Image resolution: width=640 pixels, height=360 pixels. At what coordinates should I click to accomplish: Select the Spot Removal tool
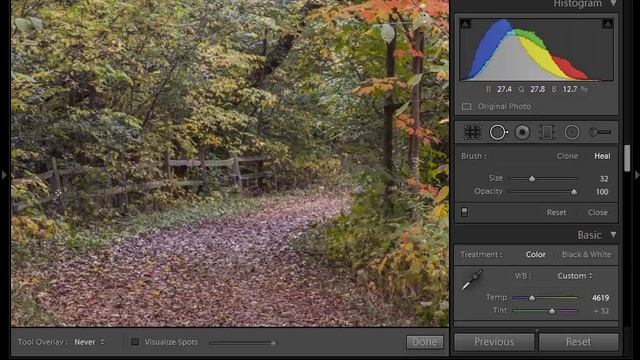[x=498, y=132]
